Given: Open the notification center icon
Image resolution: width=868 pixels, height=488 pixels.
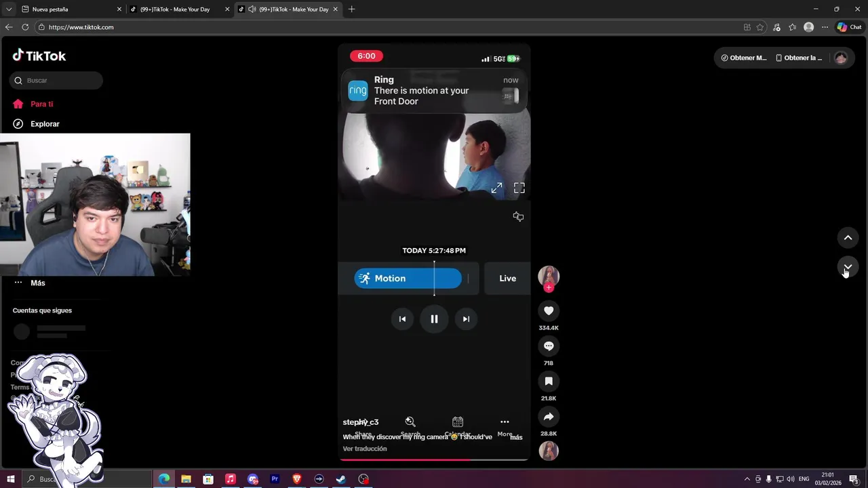Looking at the screenshot, I should [x=854, y=479].
